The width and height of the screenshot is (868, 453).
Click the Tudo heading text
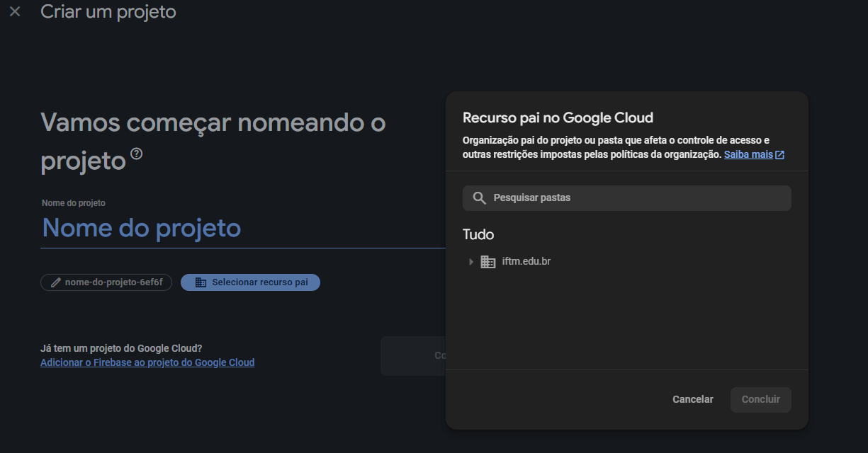point(478,234)
